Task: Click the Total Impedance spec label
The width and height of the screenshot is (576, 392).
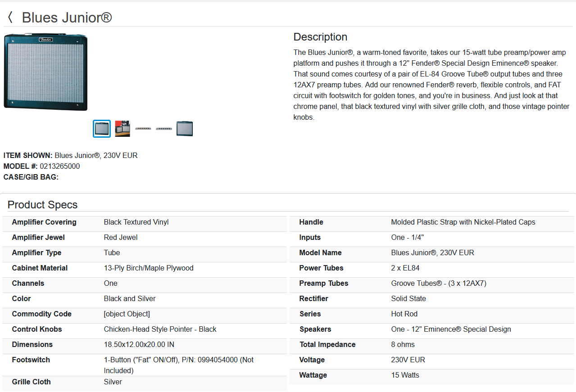Action: (x=327, y=344)
